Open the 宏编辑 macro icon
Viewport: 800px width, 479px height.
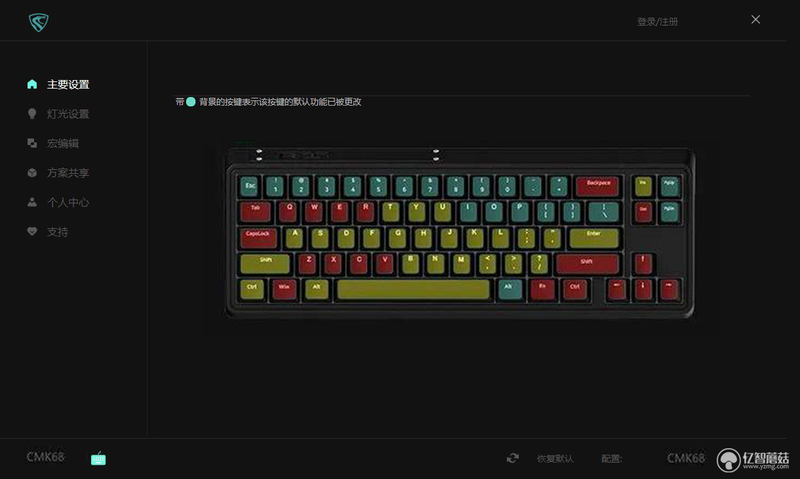coord(32,143)
